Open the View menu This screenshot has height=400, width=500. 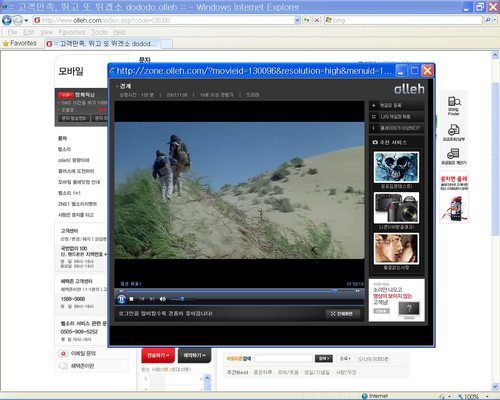[x=47, y=32]
